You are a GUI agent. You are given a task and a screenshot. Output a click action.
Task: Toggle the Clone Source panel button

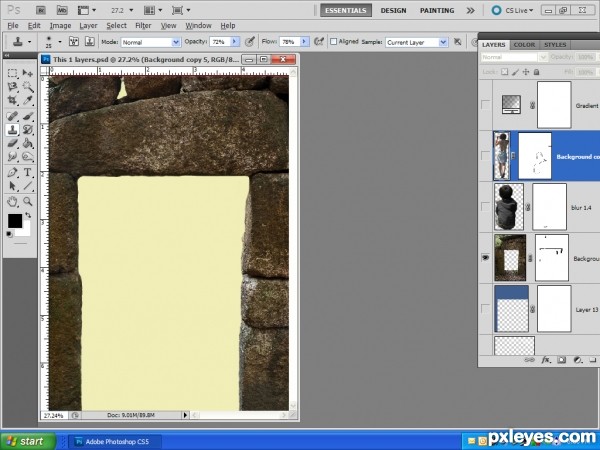tap(90, 41)
